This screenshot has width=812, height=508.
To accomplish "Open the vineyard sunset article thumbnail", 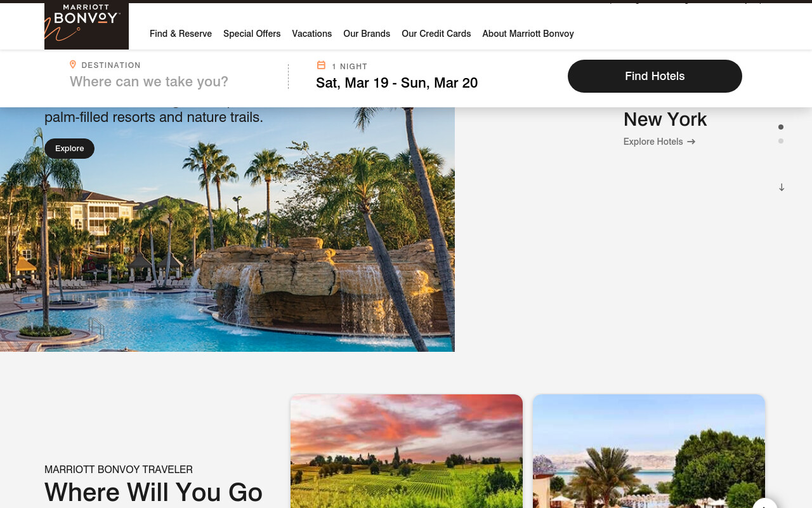I will 407,451.
